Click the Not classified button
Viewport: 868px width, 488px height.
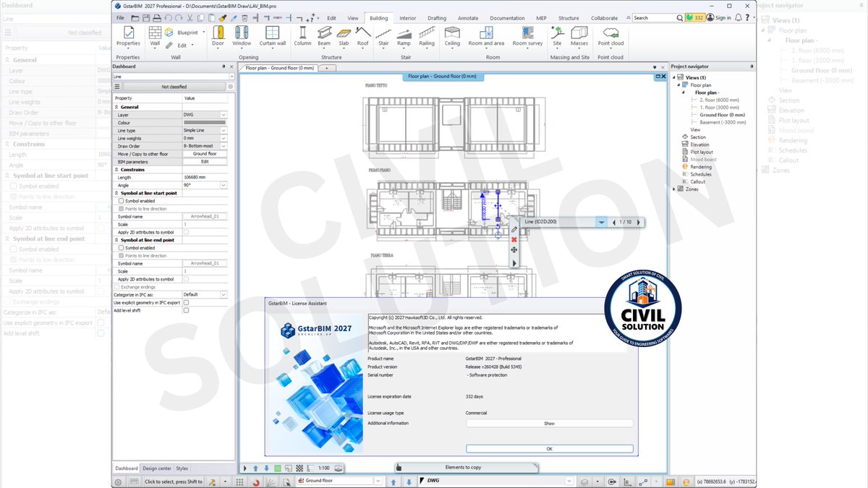[174, 87]
